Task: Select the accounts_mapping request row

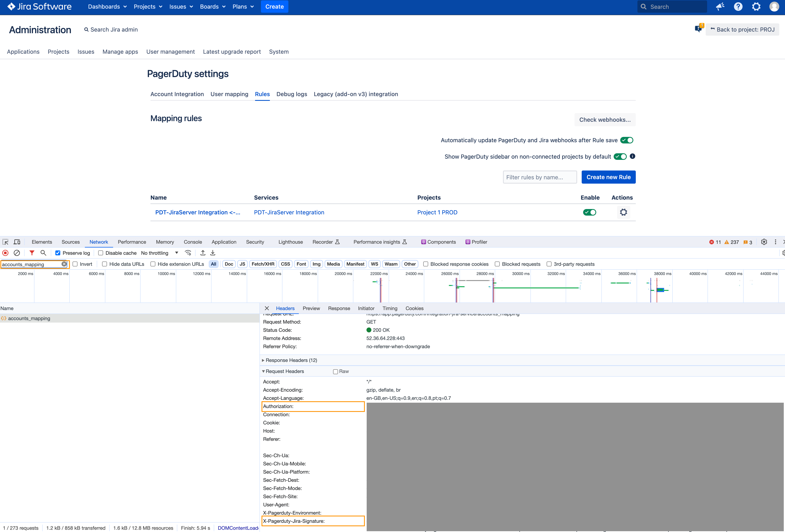Action: click(129, 318)
